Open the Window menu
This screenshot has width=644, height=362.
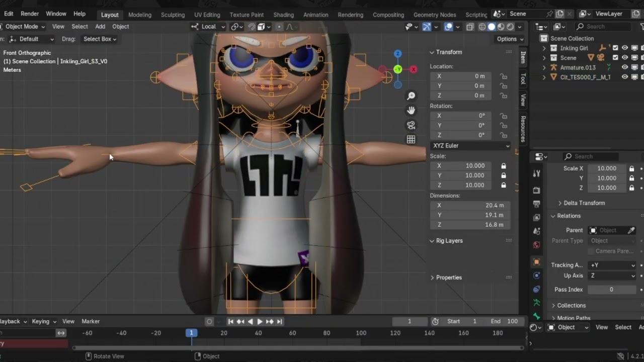[x=56, y=14]
